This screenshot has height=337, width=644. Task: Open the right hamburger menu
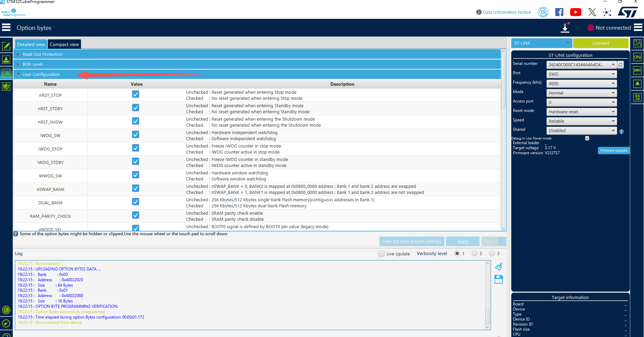click(638, 28)
